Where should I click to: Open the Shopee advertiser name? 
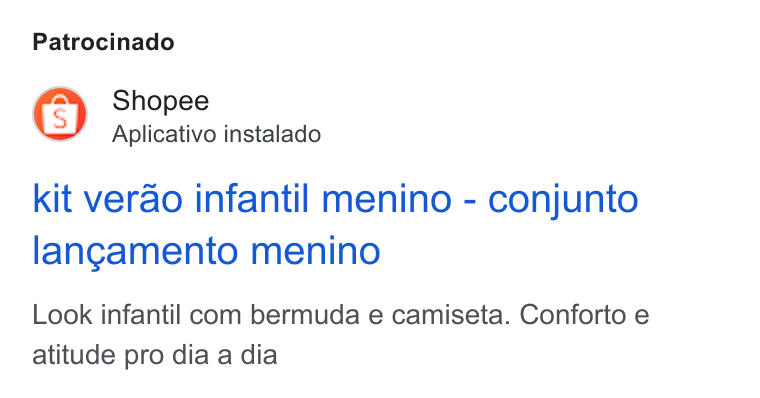coord(160,101)
